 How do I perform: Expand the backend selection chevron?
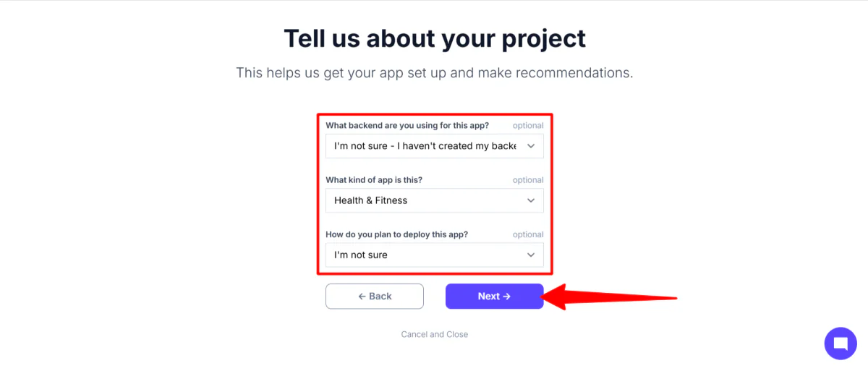click(x=531, y=146)
